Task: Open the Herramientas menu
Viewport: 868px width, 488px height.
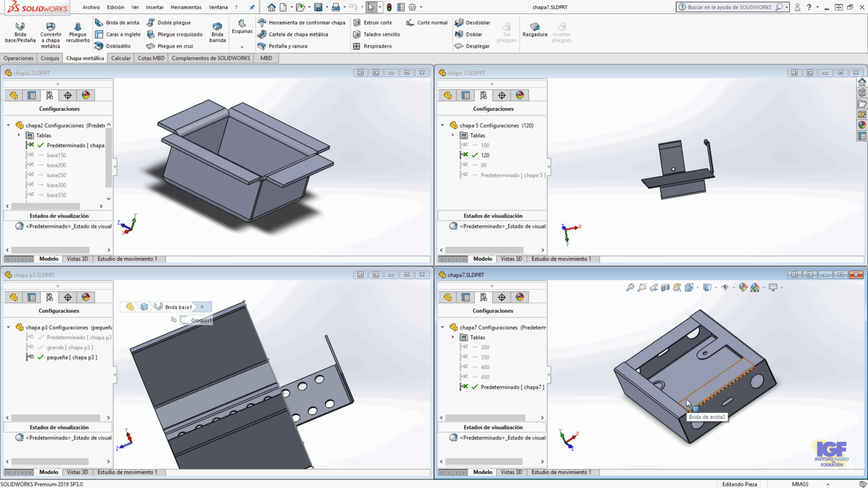Action: tap(186, 8)
